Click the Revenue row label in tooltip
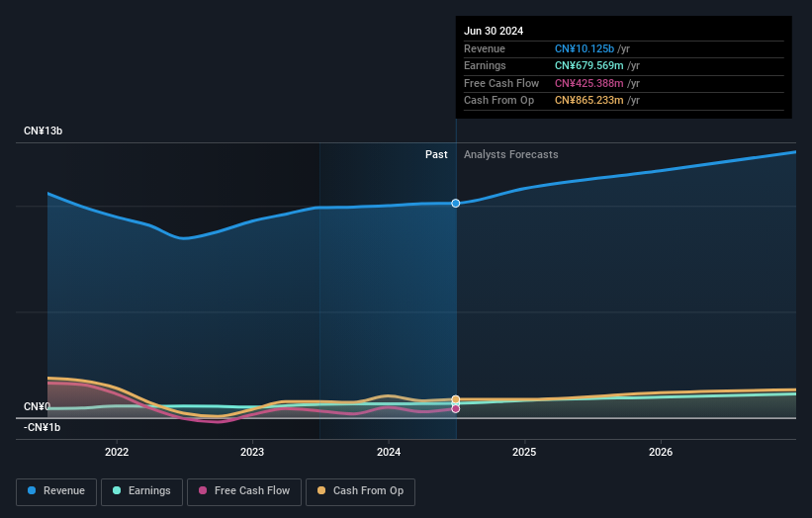Screen dimensions: 812x518 tap(485, 48)
